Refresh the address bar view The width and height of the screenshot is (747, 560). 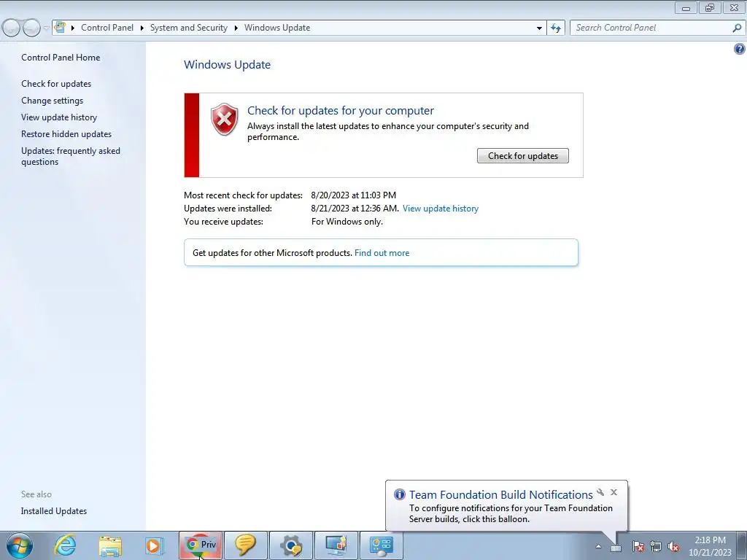point(556,28)
